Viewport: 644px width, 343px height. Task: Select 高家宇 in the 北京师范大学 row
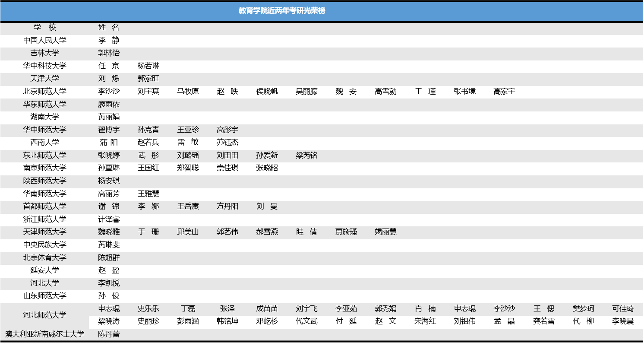504,92
